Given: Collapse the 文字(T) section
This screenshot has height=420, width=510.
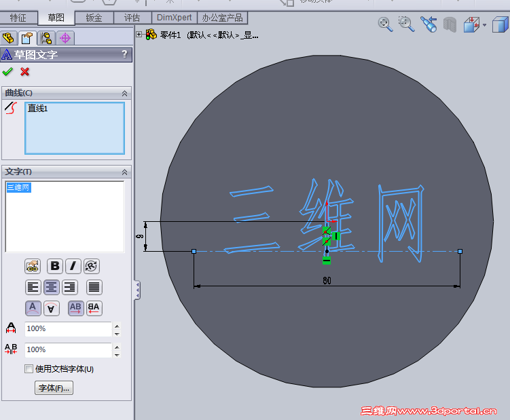Looking at the screenshot, I should coord(124,172).
